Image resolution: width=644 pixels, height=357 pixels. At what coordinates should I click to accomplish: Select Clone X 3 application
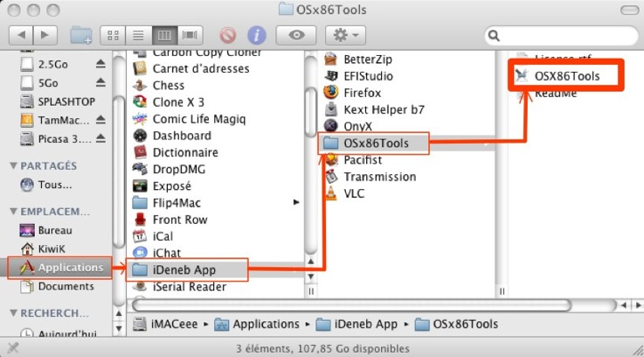pos(169,102)
